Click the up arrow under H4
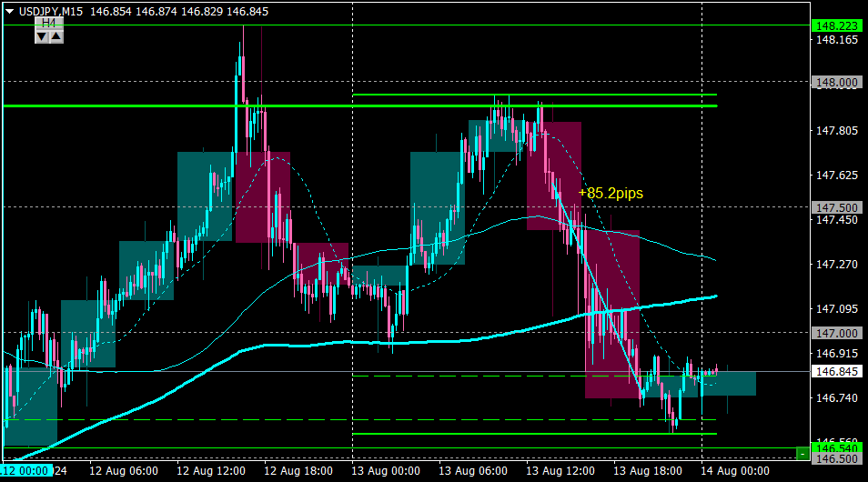 pos(56,37)
